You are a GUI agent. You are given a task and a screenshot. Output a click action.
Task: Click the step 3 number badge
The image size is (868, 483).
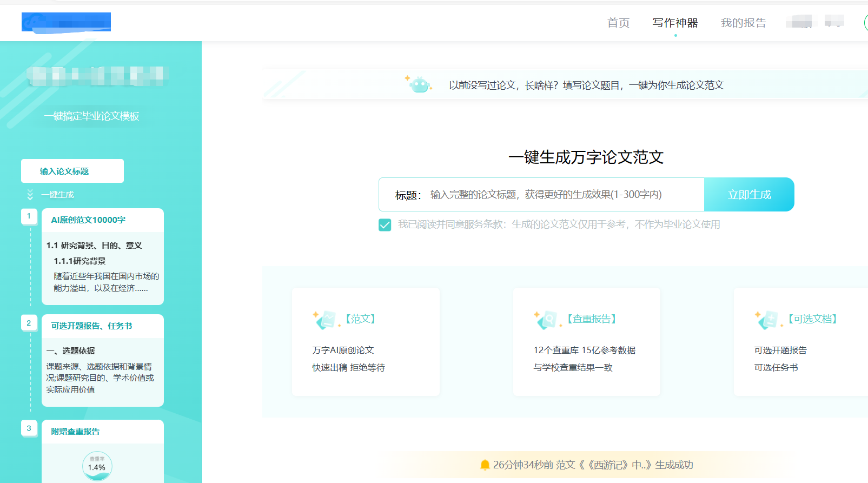[x=29, y=428]
